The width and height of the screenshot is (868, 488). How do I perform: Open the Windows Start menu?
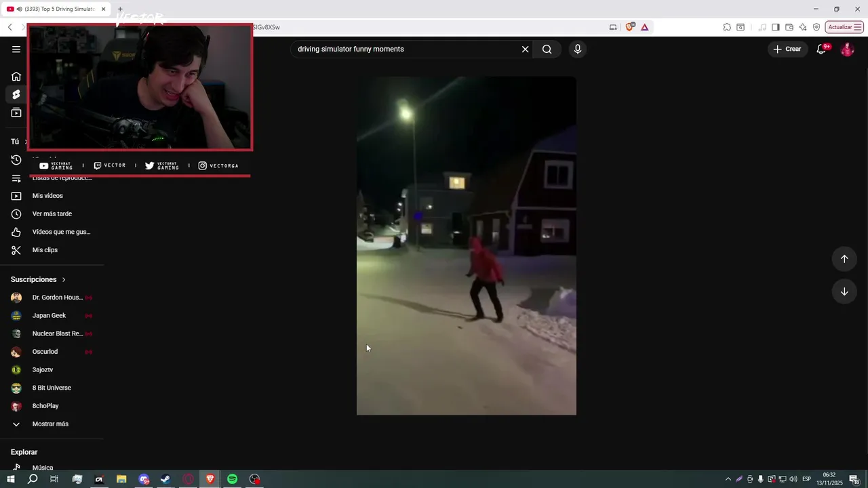coord(11,479)
